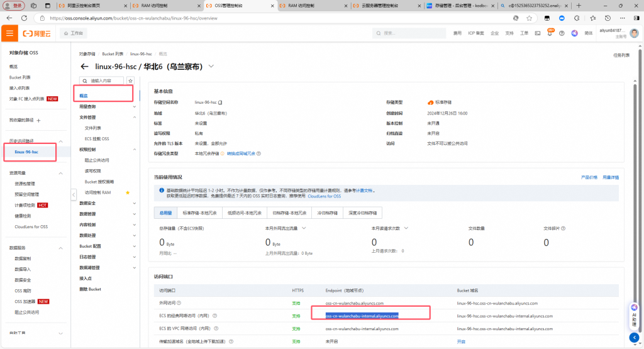Expand the 数据安全 menu section

coord(135,203)
